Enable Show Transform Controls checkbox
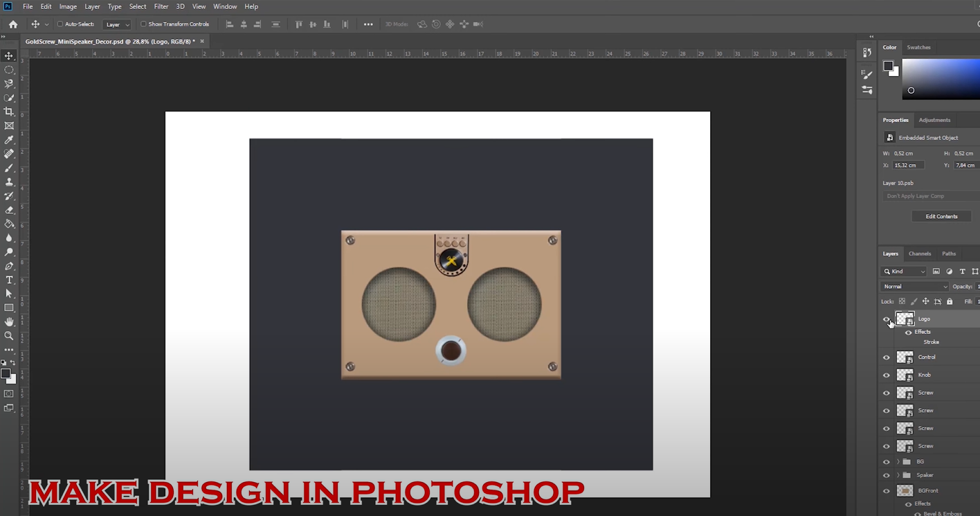This screenshot has height=516, width=980. click(x=143, y=24)
